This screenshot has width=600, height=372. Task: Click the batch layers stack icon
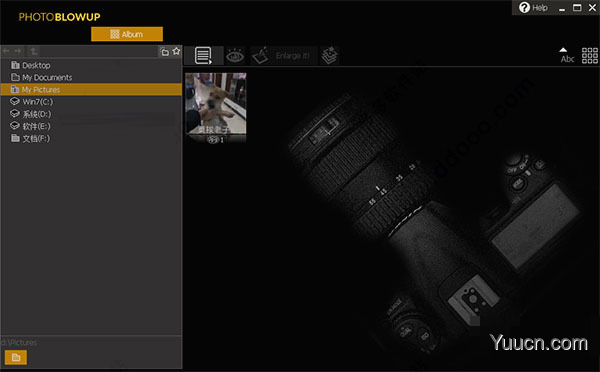click(329, 56)
